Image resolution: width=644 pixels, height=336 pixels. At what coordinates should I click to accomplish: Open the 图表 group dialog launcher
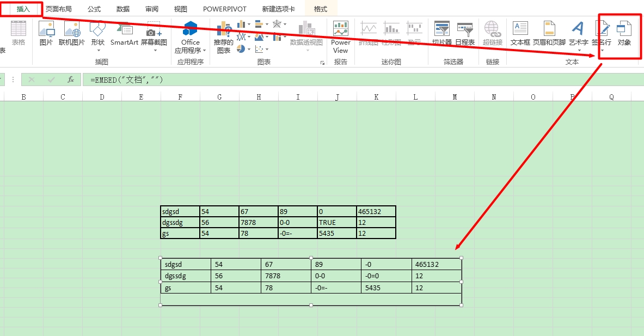(322, 63)
